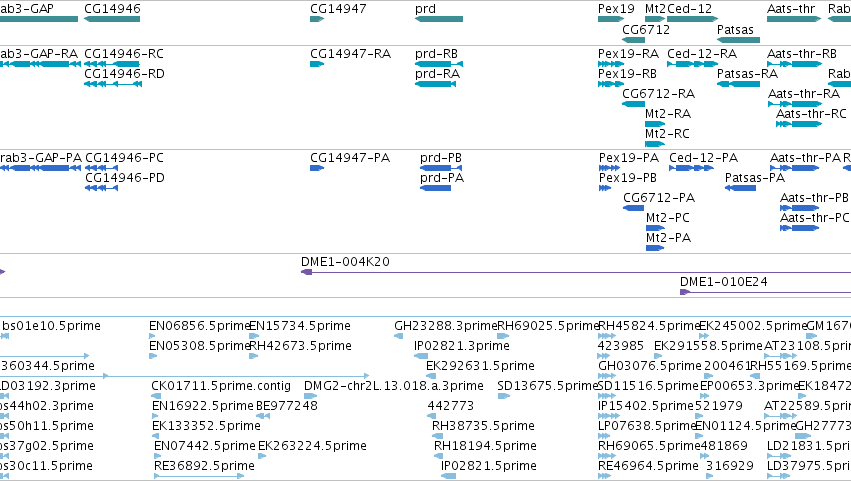Select transcript Ced-12-RA
This screenshot has width=851, height=481.
pos(693,64)
